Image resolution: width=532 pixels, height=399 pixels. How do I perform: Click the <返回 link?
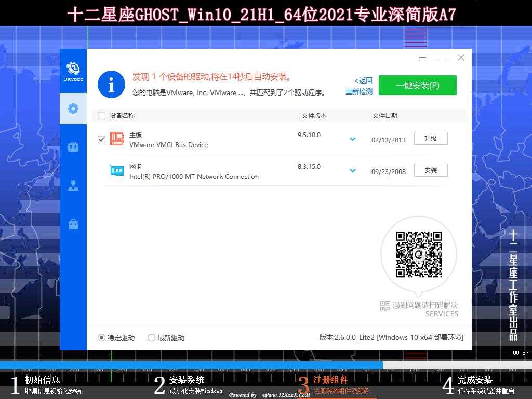(x=363, y=81)
